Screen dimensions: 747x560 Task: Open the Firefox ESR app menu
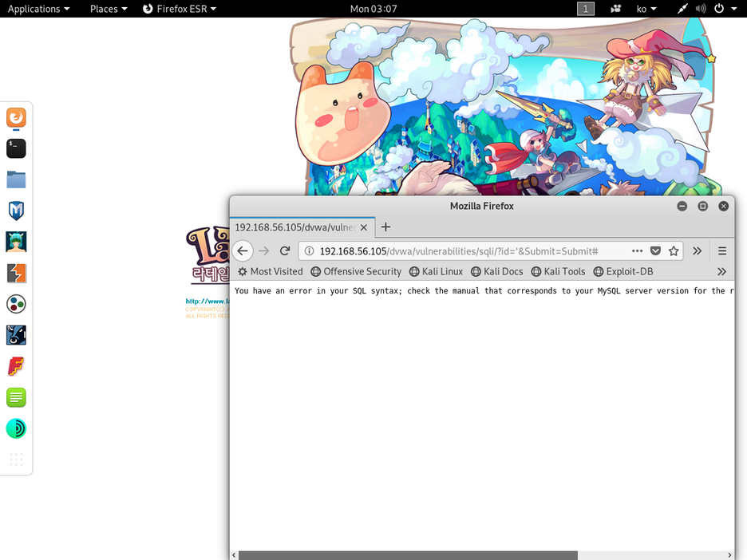click(180, 9)
